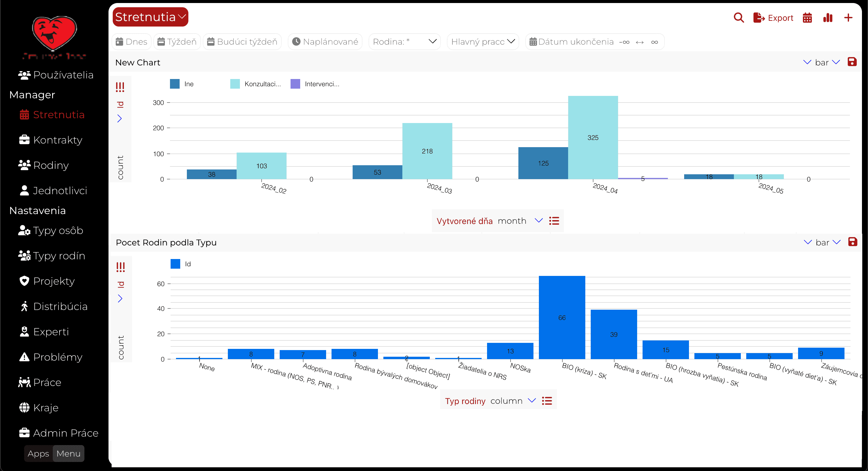This screenshot has height=471, width=868.
Task: Add a new record with plus icon
Action: tap(848, 17)
